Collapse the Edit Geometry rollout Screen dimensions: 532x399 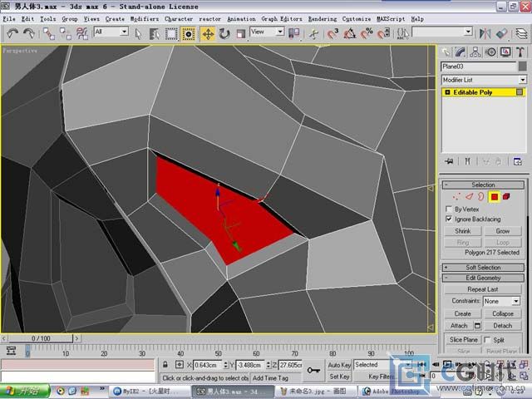[x=483, y=278]
